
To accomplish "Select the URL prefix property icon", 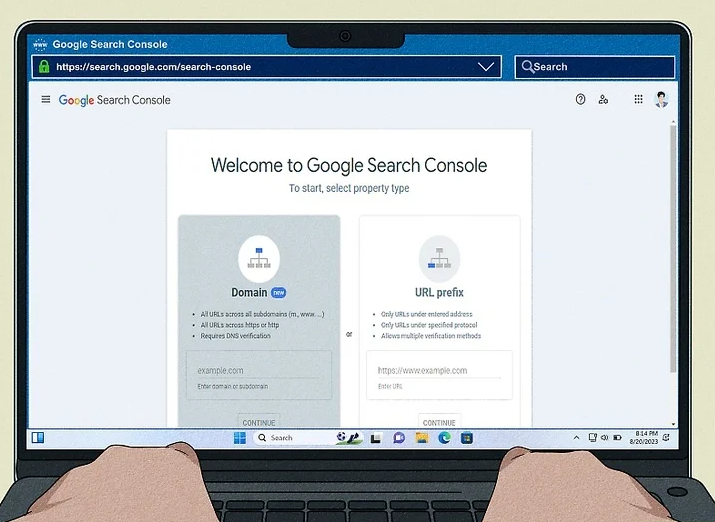I will pyautogui.click(x=439, y=258).
